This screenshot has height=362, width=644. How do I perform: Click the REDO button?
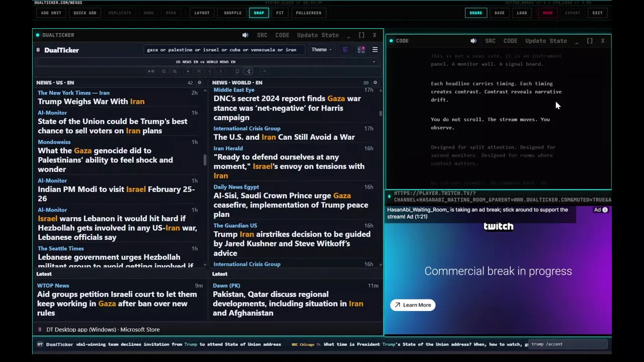[x=171, y=13]
